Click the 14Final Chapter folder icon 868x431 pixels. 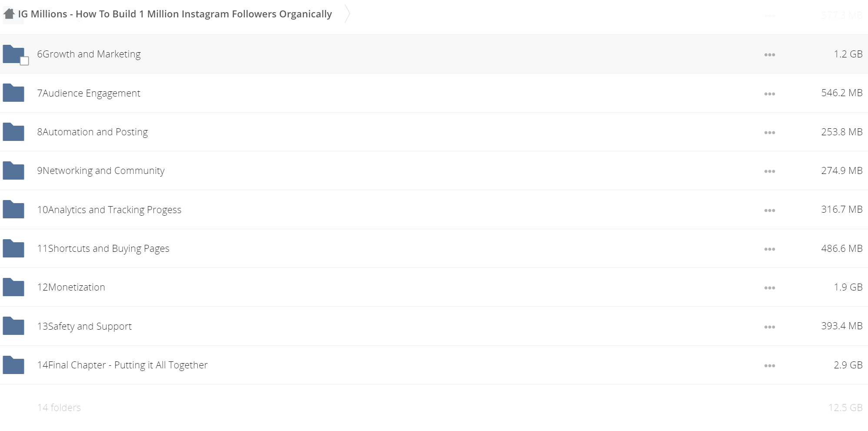point(13,365)
